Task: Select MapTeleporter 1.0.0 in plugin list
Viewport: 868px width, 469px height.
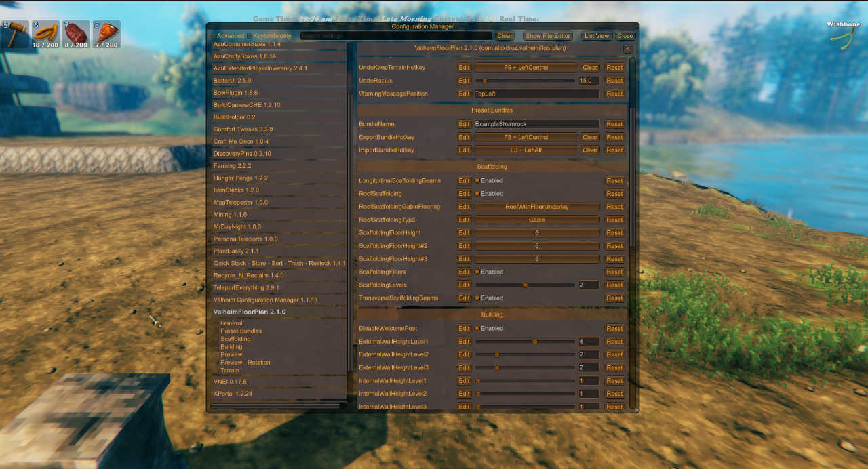Action: pos(278,203)
